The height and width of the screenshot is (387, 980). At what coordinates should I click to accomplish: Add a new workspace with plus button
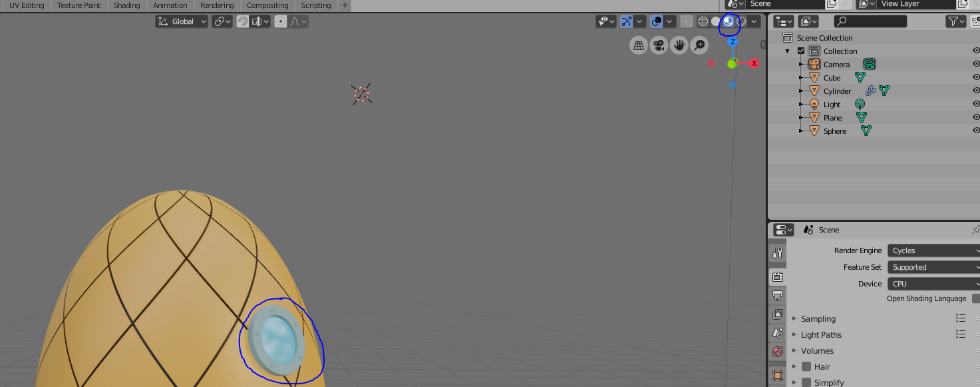pos(344,5)
